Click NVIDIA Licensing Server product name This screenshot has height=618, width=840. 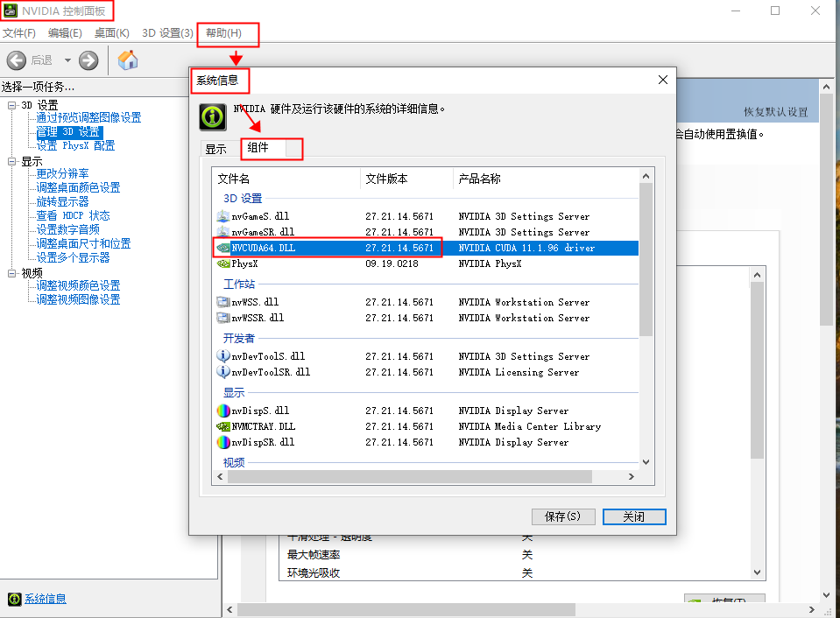click(519, 372)
